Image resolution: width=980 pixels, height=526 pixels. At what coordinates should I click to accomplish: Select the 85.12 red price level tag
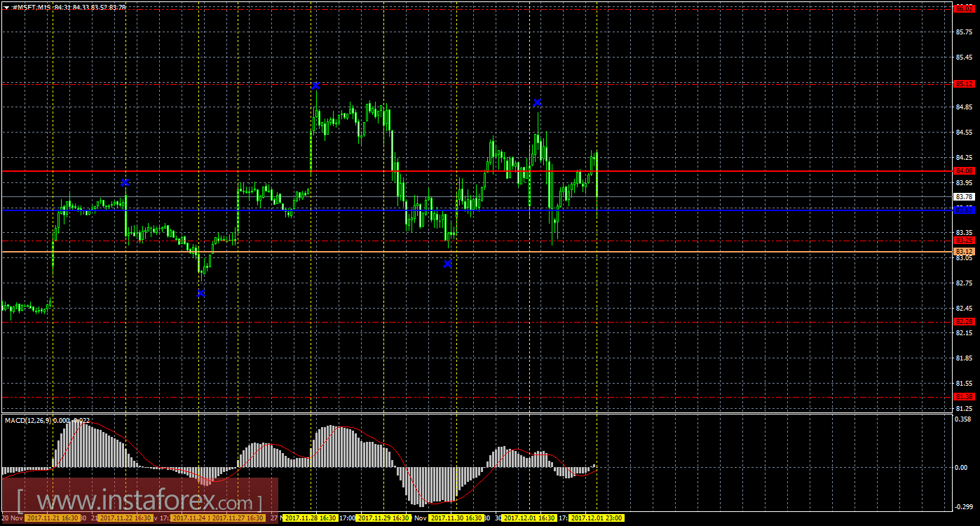(964, 84)
